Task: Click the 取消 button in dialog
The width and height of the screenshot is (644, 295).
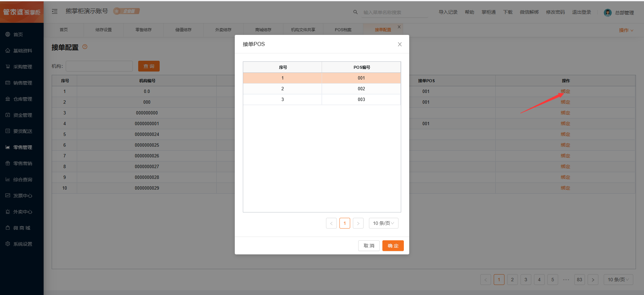Action: [x=369, y=246]
